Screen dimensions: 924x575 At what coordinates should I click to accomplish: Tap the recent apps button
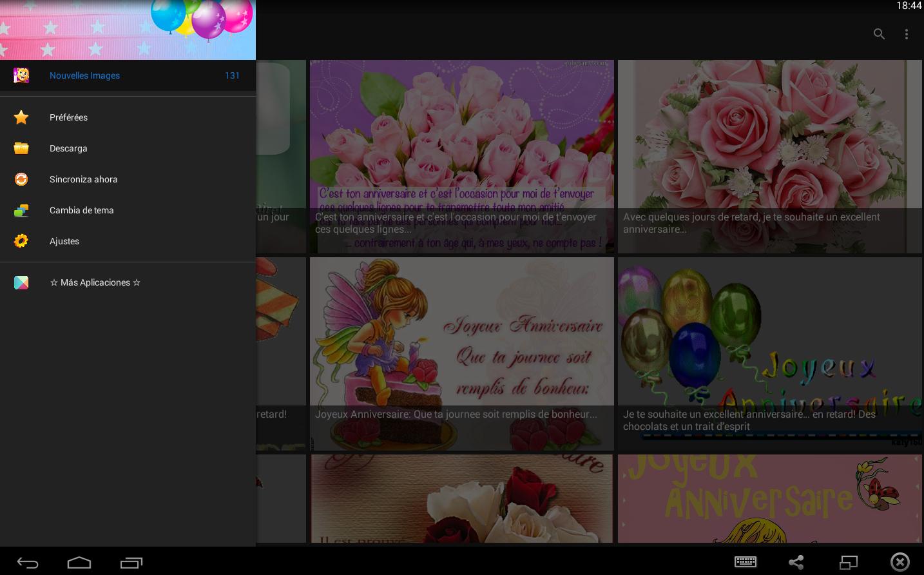[x=131, y=562]
